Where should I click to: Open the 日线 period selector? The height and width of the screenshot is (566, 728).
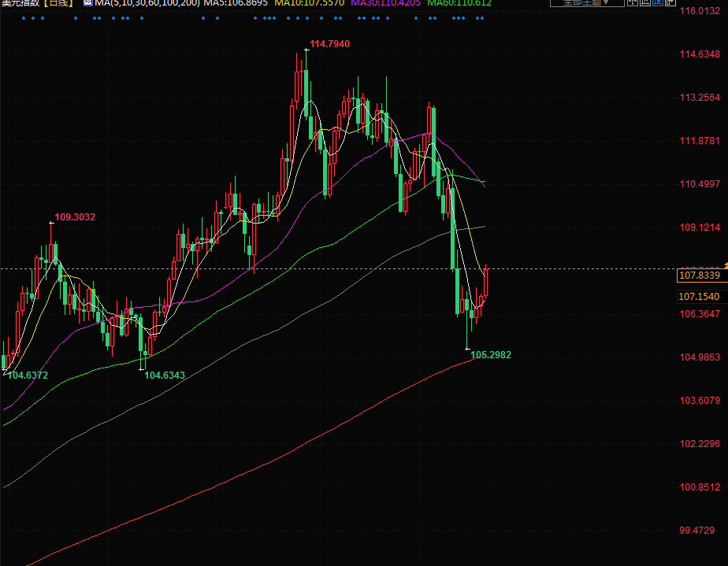(58, 3)
